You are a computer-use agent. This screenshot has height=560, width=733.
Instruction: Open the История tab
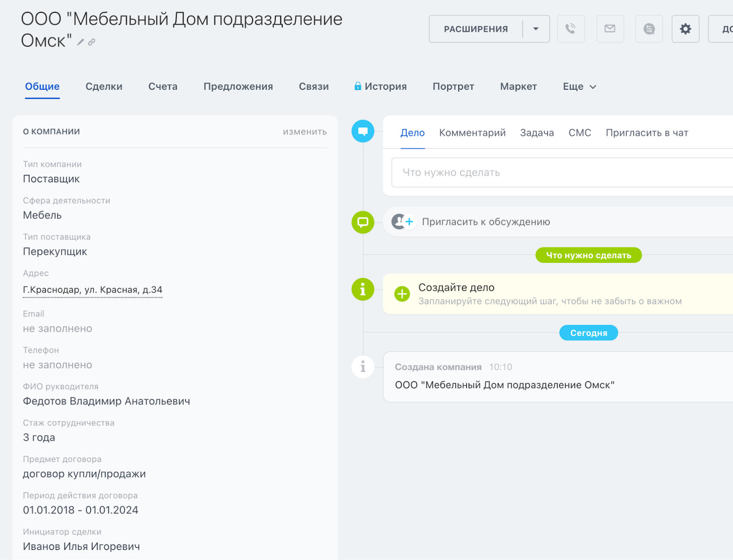(x=386, y=87)
